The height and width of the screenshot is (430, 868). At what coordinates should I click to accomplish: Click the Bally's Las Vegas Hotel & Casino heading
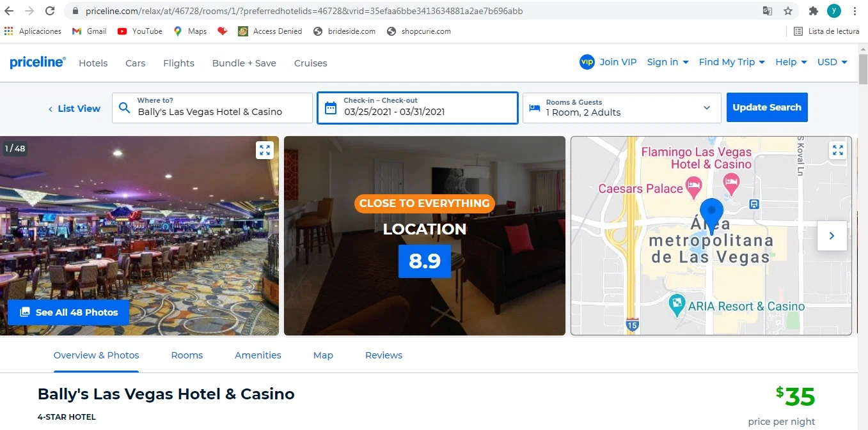pos(166,394)
